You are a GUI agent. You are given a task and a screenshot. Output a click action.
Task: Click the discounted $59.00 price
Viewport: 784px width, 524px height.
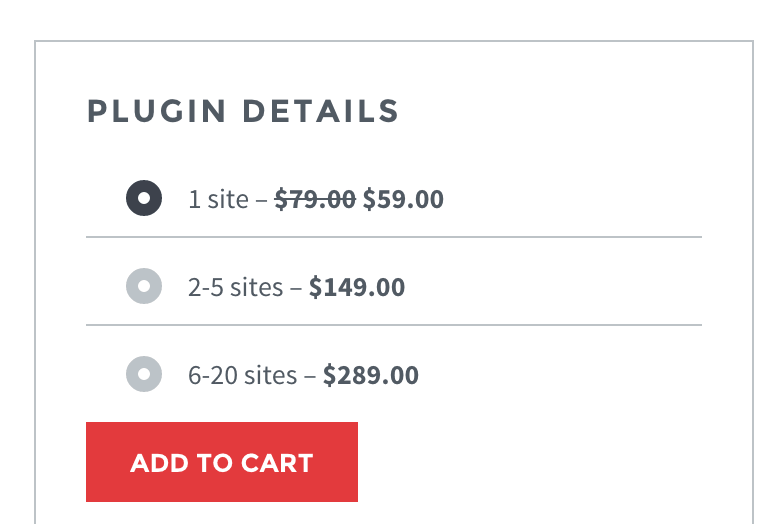[x=403, y=199]
